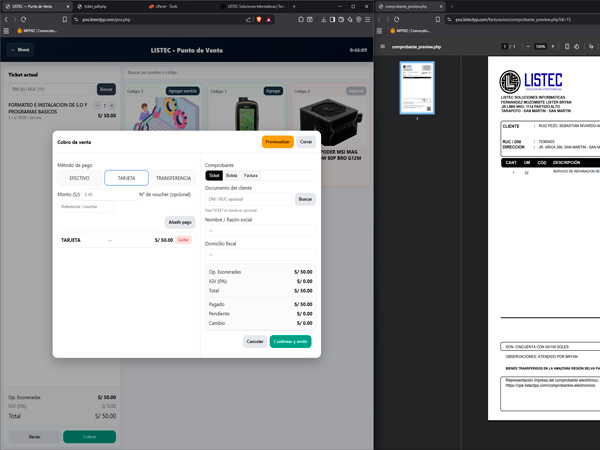Focus the Referencia / voucher field
600x450 pixels.
point(86,207)
